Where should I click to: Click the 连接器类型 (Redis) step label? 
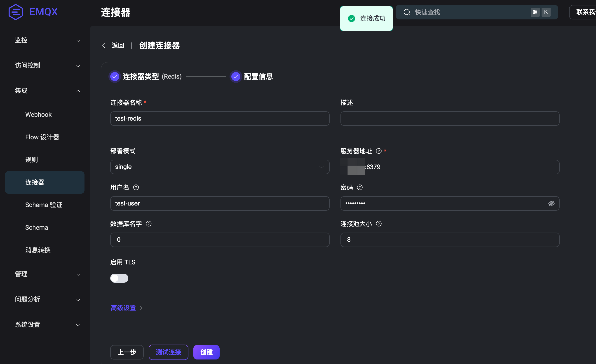[152, 77]
